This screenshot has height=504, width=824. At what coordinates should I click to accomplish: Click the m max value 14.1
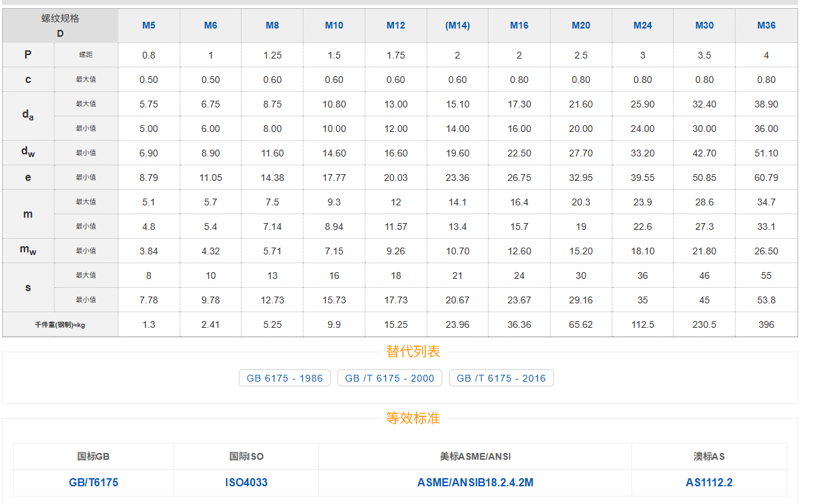click(457, 202)
